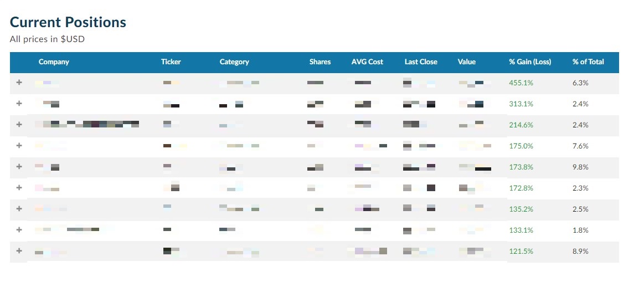
Task: Open details of 135.2% gain position
Action: 19,208
